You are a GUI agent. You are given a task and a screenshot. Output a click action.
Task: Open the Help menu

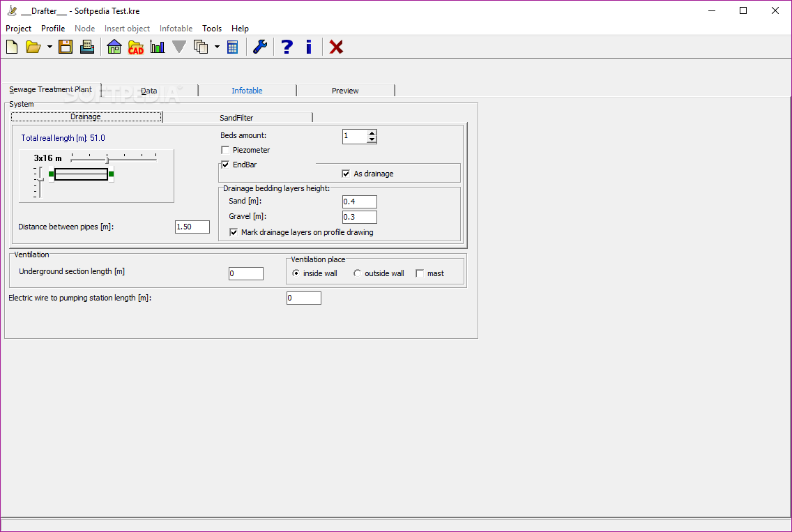point(240,29)
